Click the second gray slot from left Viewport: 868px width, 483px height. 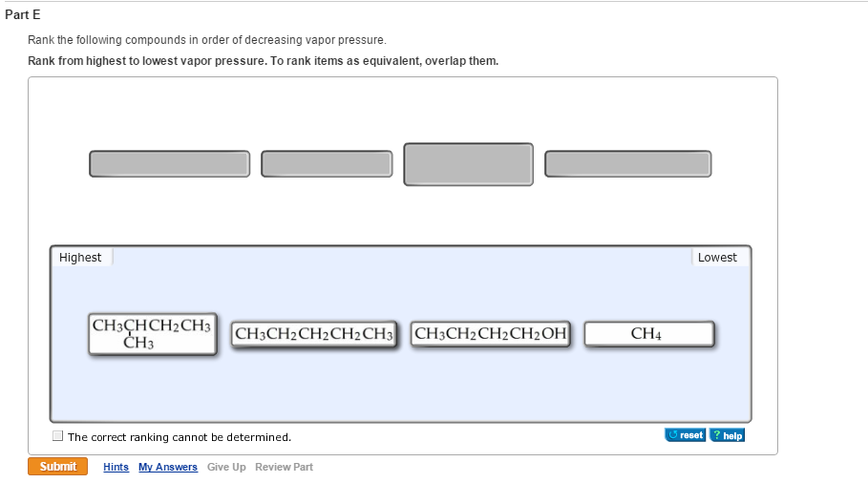[327, 164]
